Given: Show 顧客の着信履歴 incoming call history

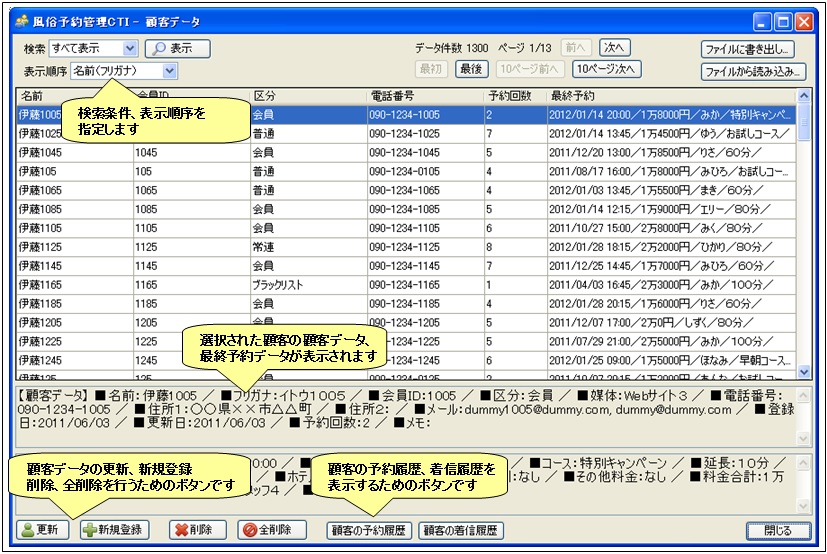Looking at the screenshot, I should (460, 530).
